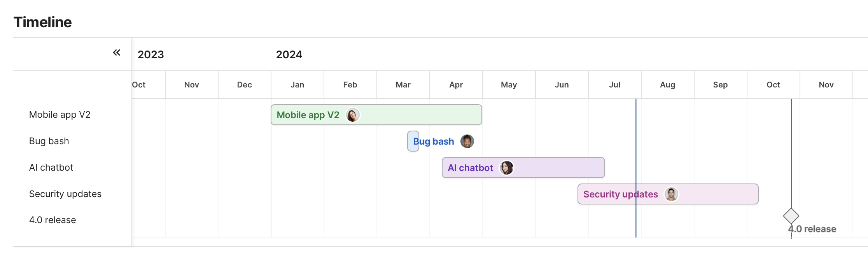Select 4.0 release row in sidebar
868x269 pixels.
tap(52, 220)
